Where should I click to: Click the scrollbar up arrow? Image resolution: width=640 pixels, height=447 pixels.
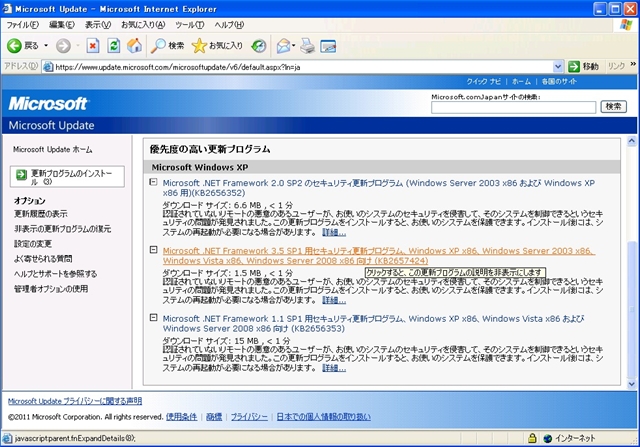pos(631,141)
